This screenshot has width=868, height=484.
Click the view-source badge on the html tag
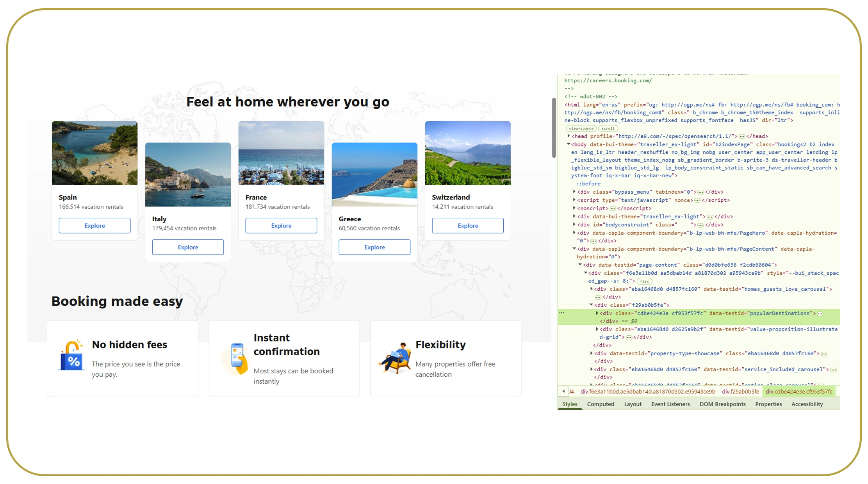pyautogui.click(x=581, y=128)
